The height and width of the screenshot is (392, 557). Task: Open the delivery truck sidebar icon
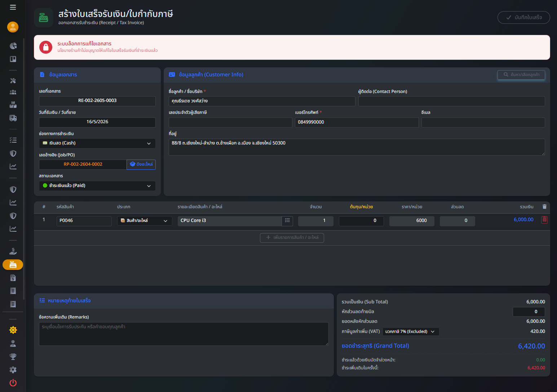[x=13, y=118]
